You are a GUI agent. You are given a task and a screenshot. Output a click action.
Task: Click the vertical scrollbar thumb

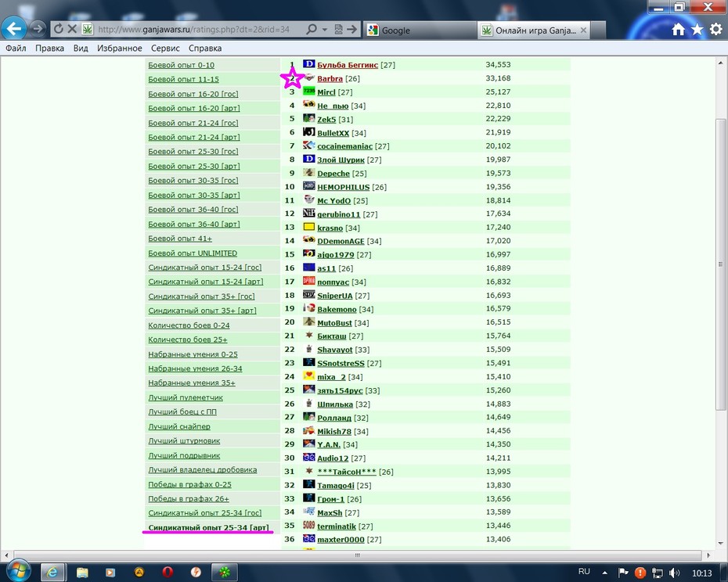[720, 264]
